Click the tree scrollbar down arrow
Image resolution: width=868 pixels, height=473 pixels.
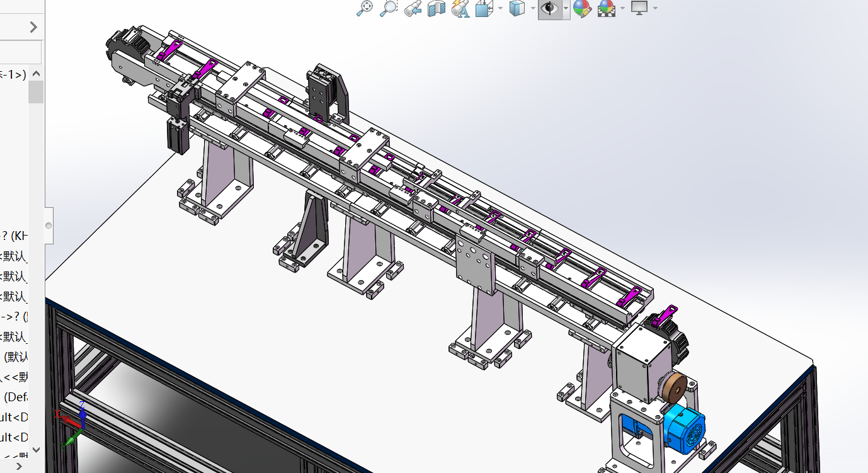click(x=36, y=450)
